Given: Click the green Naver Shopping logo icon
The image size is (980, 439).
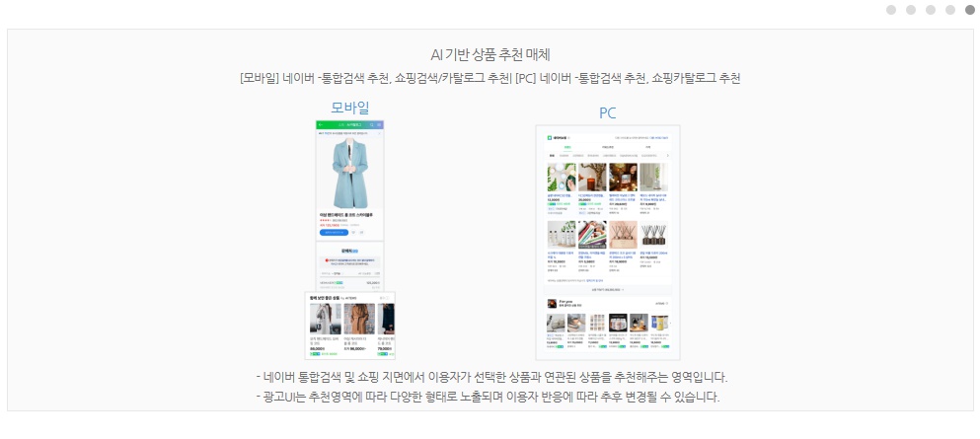Looking at the screenshot, I should pyautogui.click(x=550, y=137).
